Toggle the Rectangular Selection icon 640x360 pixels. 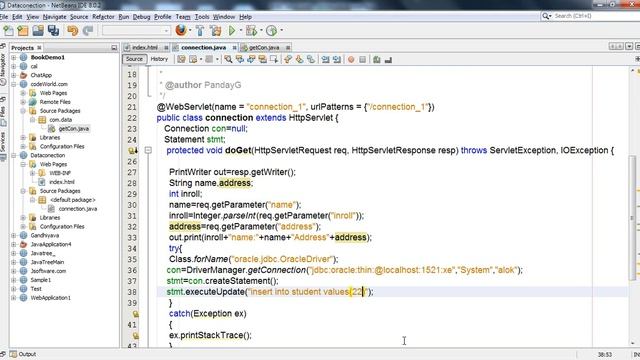pyautogui.click(x=274, y=60)
